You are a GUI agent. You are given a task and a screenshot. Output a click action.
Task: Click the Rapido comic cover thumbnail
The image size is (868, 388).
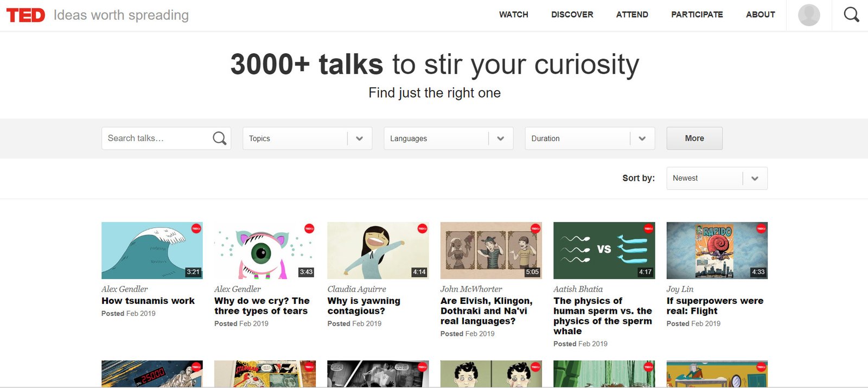(717, 250)
